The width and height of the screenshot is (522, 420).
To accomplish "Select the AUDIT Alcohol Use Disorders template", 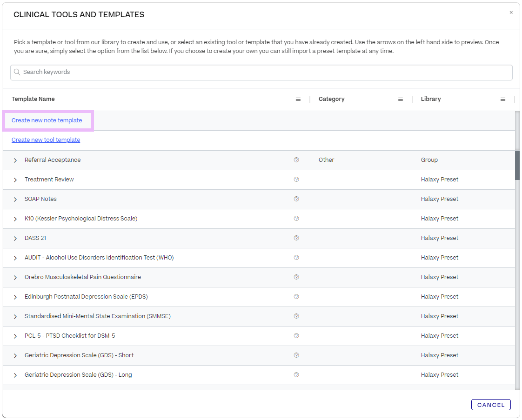I will (x=99, y=258).
